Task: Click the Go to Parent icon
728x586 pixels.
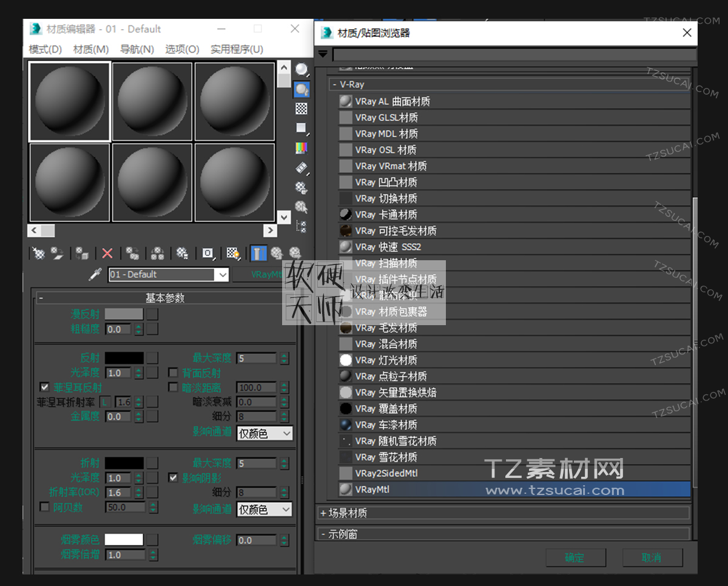Action: [x=277, y=253]
